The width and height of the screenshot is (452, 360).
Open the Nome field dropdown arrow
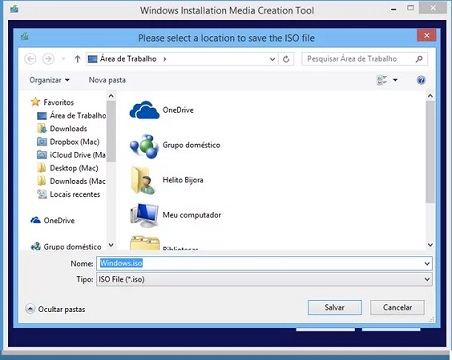tap(427, 264)
